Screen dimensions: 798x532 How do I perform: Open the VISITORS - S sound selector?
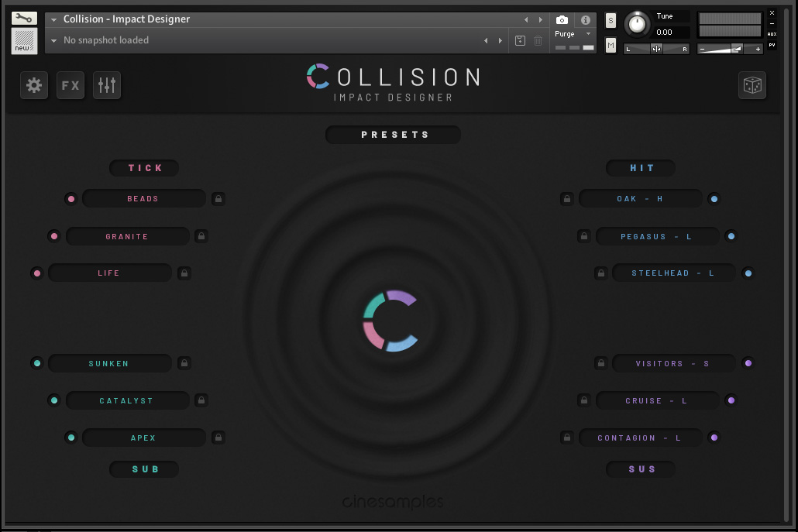[674, 363]
